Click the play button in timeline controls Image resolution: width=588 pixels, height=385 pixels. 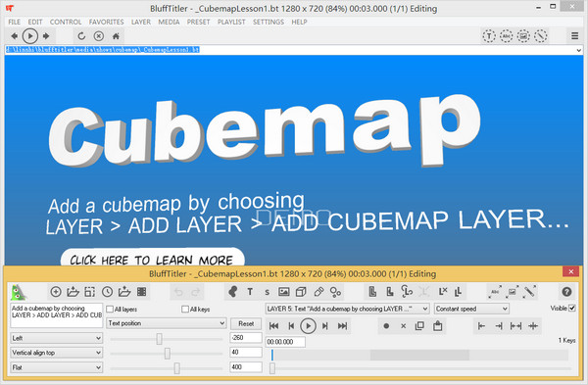[308, 326]
